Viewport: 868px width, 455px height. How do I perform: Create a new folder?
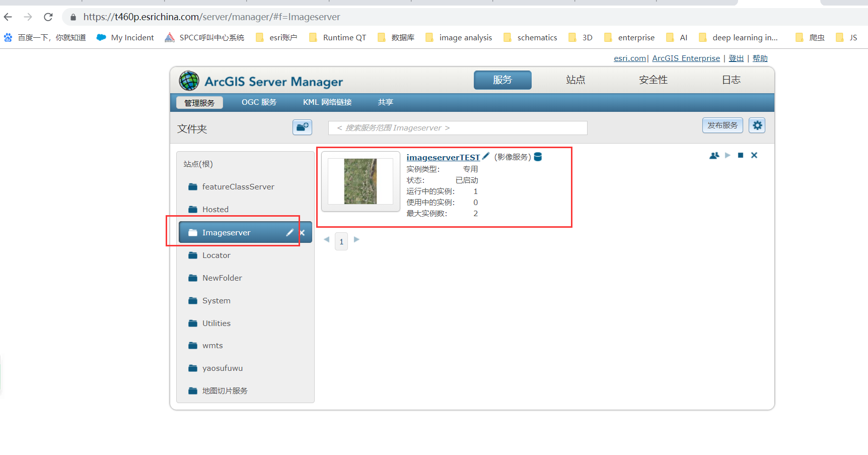point(302,127)
